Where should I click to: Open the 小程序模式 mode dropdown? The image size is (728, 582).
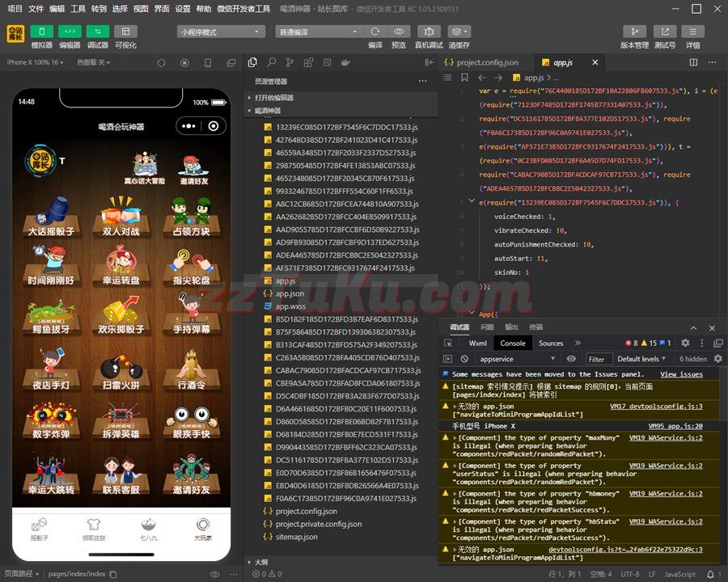(221, 32)
